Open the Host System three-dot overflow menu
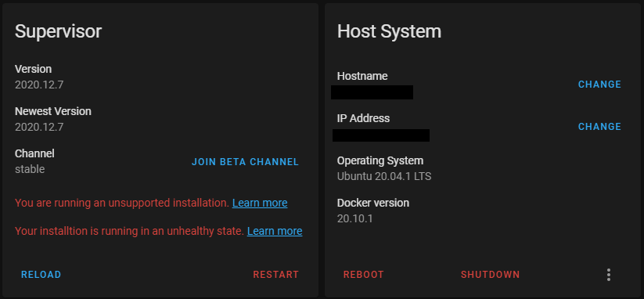This screenshot has height=299, width=644. pyautogui.click(x=608, y=275)
